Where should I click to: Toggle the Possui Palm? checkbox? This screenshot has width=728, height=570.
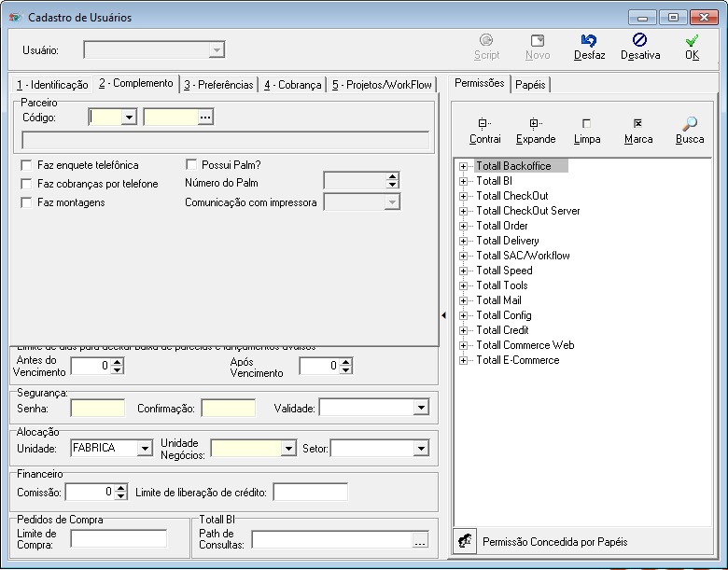(x=190, y=164)
